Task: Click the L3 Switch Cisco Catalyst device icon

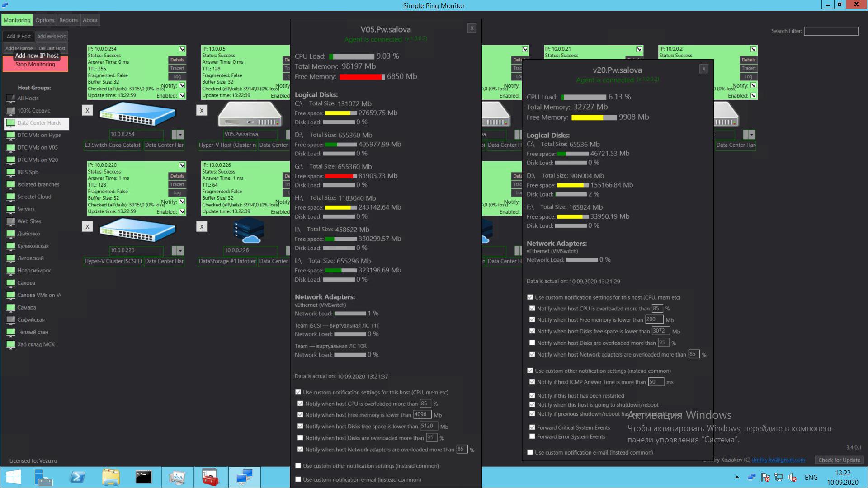Action: click(x=137, y=113)
